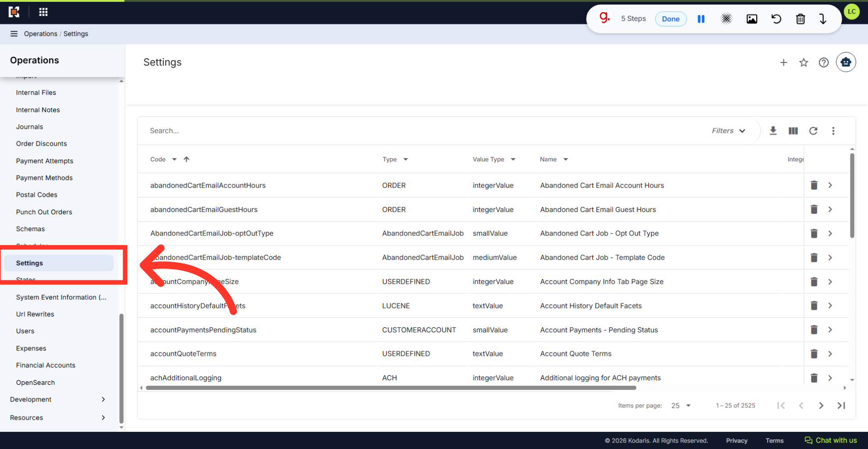Image resolution: width=868 pixels, height=449 pixels.
Task: Click the table horizontal scrollbar
Action: click(391, 388)
